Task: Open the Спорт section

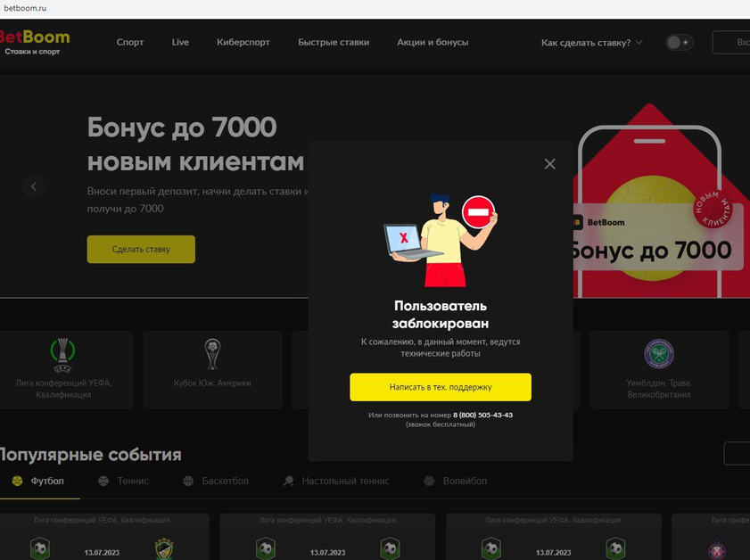Action: click(130, 42)
